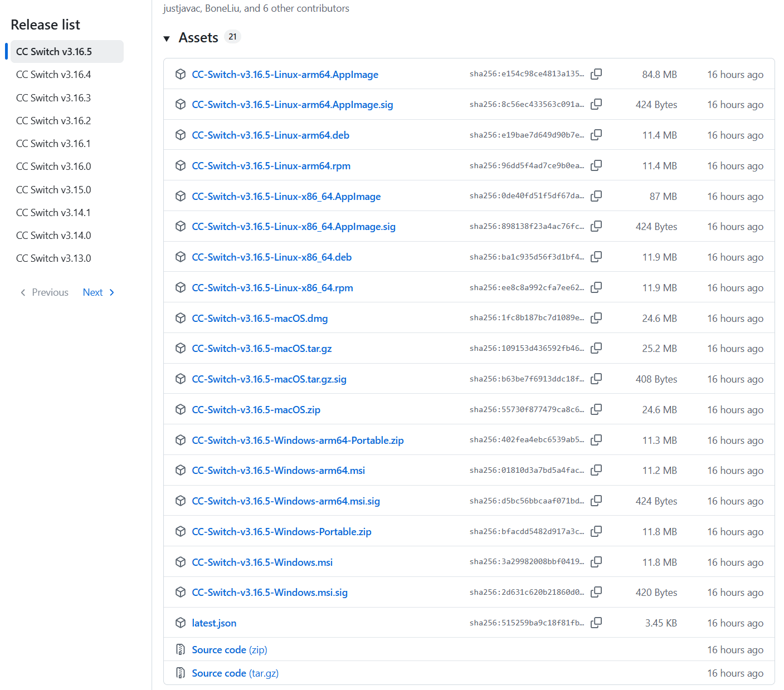Click zip file icon beside Source code (zip)
This screenshot has height=690, width=784.
tap(181, 649)
